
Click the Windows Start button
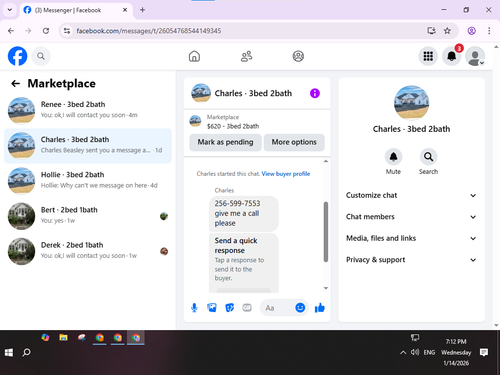pyautogui.click(x=9, y=352)
